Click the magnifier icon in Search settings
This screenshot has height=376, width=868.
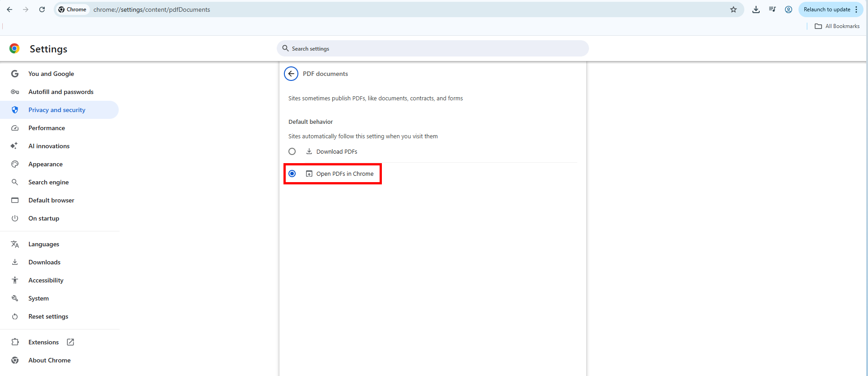coord(285,48)
